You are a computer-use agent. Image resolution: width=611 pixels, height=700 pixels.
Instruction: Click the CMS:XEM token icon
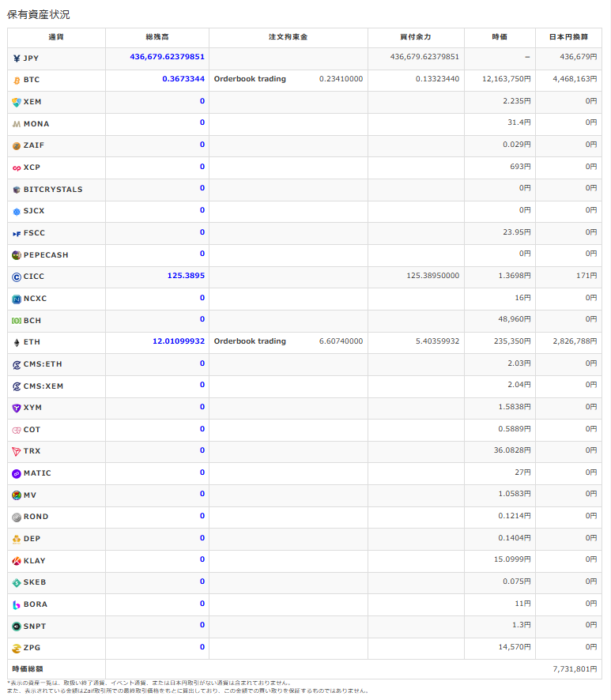17,386
